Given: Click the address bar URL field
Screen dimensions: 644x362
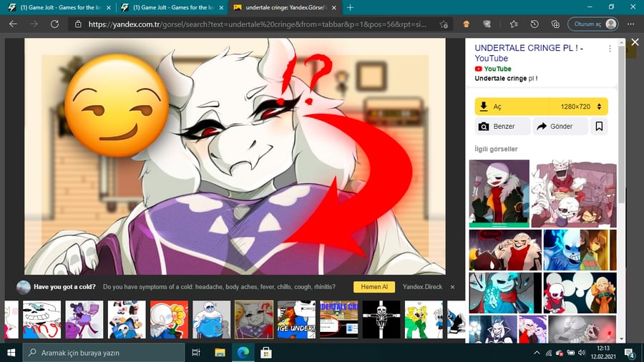Looking at the screenshot, I should click(258, 24).
